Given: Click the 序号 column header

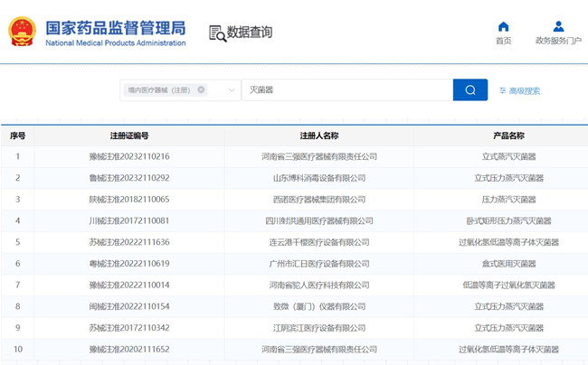Looking at the screenshot, I should (17, 136).
